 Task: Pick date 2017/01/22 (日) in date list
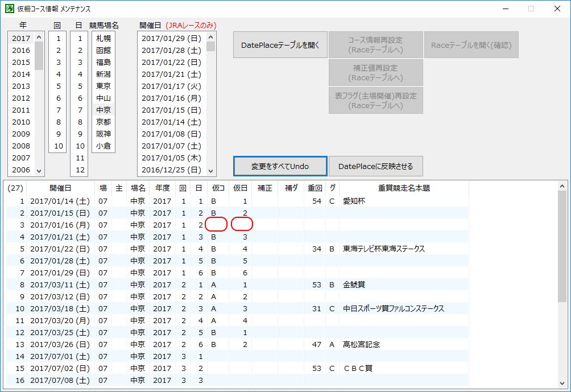pos(171,62)
